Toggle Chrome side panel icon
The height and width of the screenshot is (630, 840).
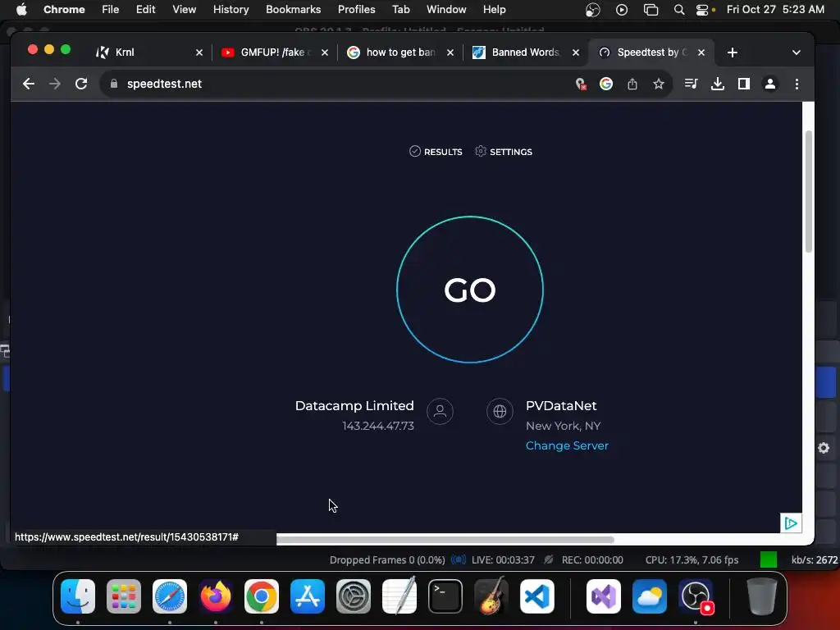pos(743,84)
